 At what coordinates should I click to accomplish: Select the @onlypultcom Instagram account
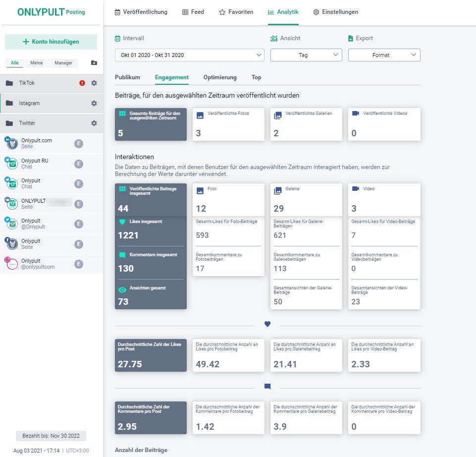click(52, 264)
